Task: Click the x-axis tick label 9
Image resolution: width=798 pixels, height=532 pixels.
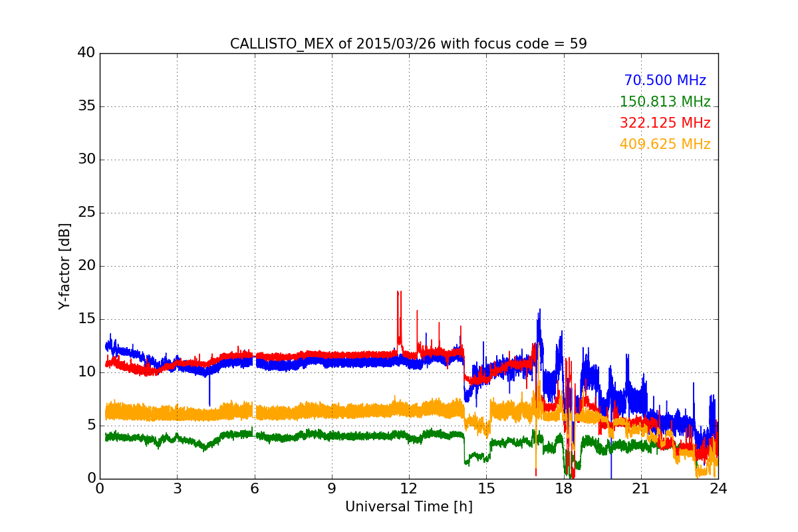Action: 332,488
